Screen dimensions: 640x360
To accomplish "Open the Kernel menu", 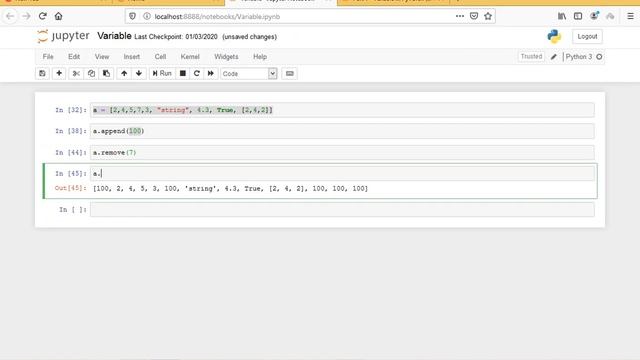I will tap(190, 57).
